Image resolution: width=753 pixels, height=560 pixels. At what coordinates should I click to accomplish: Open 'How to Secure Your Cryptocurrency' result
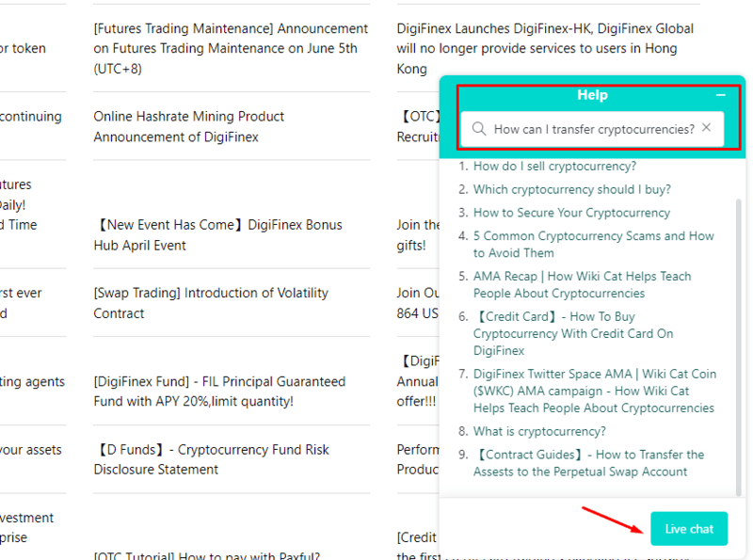pos(571,213)
